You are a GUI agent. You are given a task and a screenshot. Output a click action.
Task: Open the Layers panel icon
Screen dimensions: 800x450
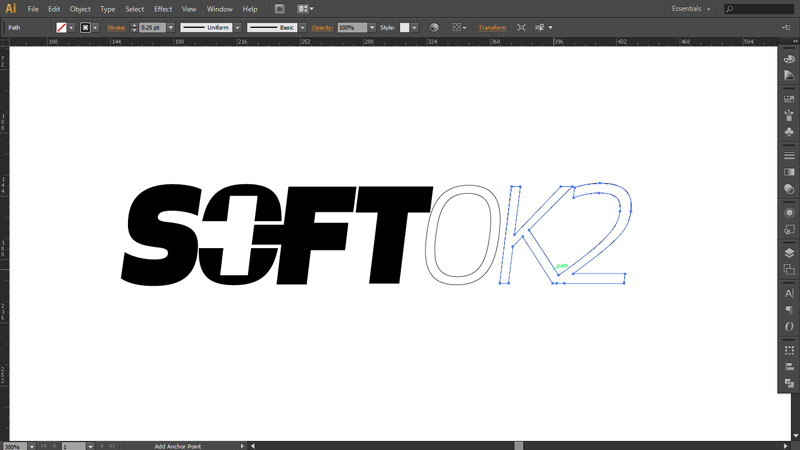pyautogui.click(x=789, y=252)
